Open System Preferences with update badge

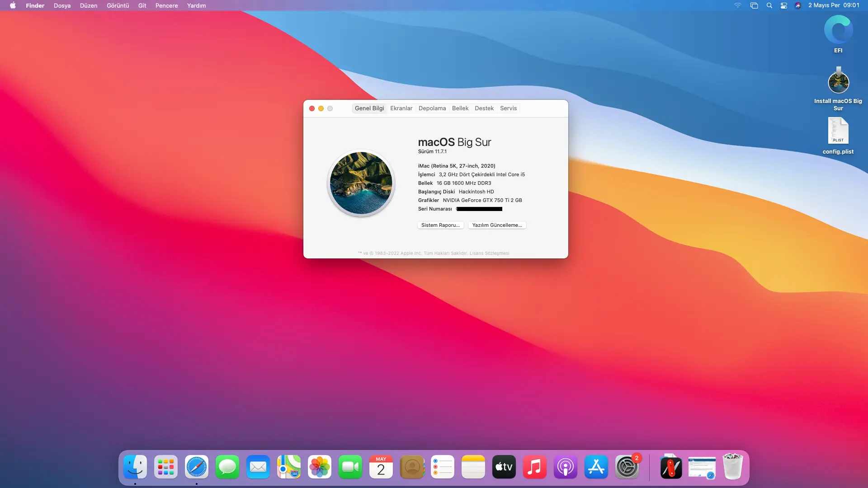[627, 467]
